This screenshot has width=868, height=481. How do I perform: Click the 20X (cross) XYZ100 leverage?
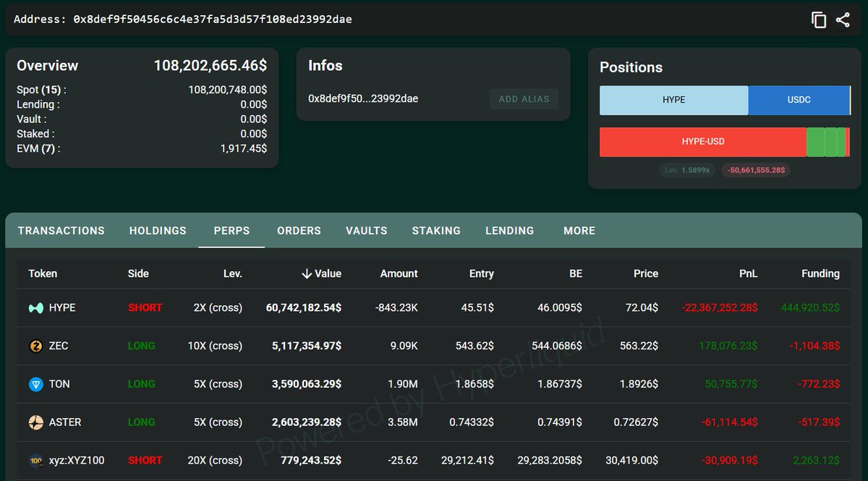click(x=215, y=461)
